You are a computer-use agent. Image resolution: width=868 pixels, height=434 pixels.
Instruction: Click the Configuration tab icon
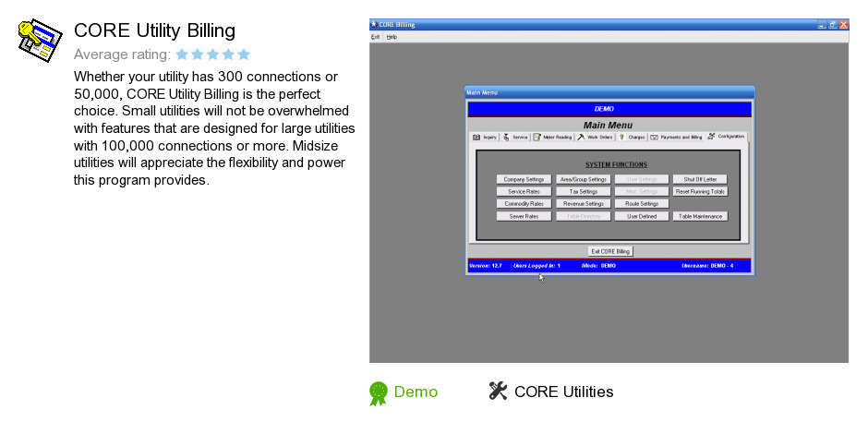pyautogui.click(x=711, y=136)
